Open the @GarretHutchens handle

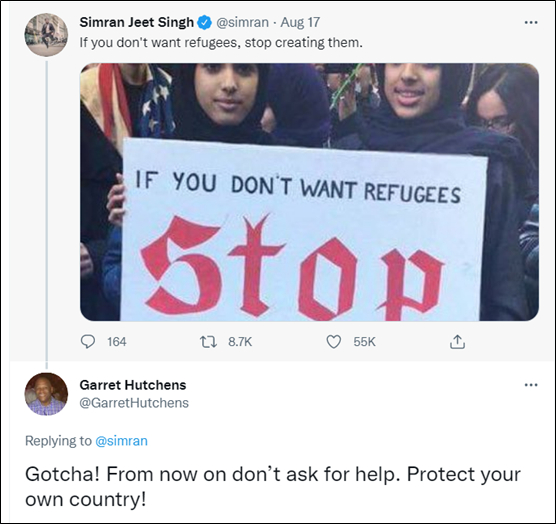click(134, 403)
